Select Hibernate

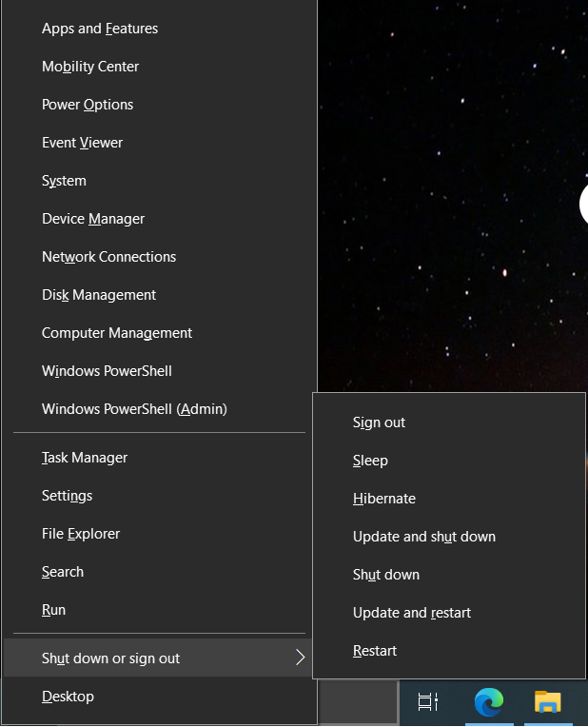pyautogui.click(x=449, y=499)
